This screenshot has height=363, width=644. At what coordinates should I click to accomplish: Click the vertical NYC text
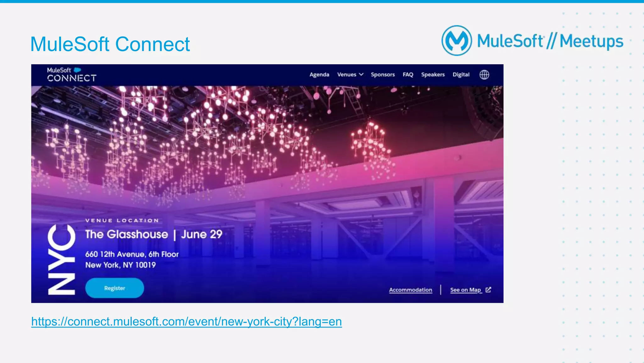coord(61,260)
